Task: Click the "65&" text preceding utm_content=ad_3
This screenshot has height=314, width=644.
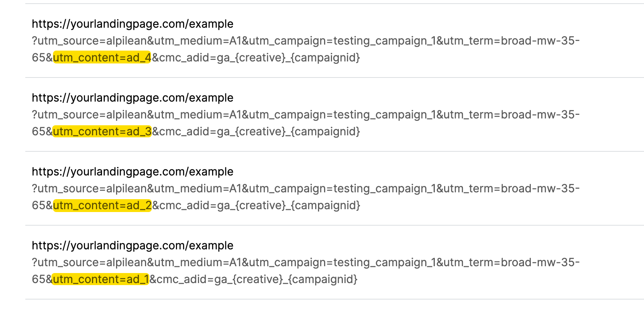Action: [42, 132]
